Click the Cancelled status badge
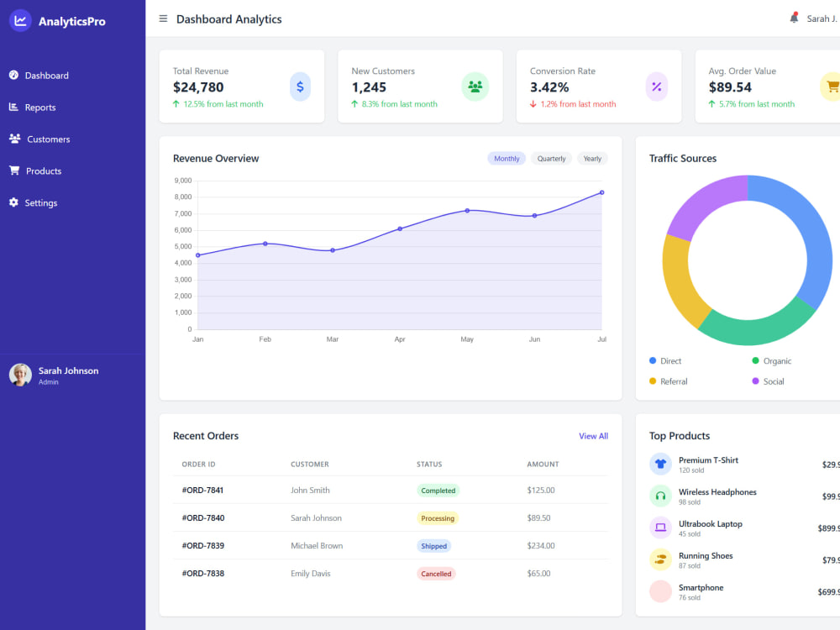This screenshot has width=840, height=630. point(436,574)
